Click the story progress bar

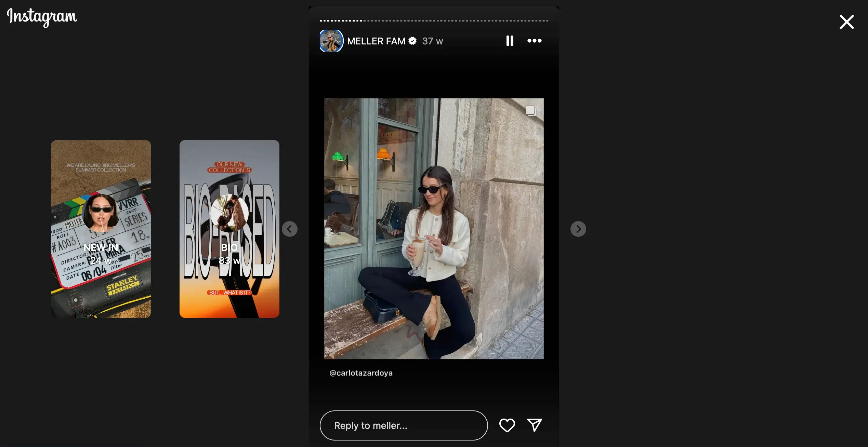[x=434, y=21]
